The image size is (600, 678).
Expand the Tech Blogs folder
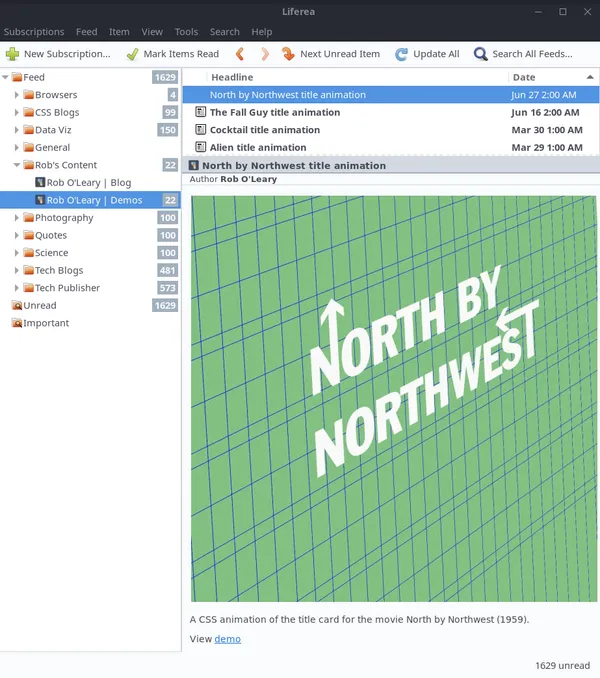pyautogui.click(x=16, y=270)
